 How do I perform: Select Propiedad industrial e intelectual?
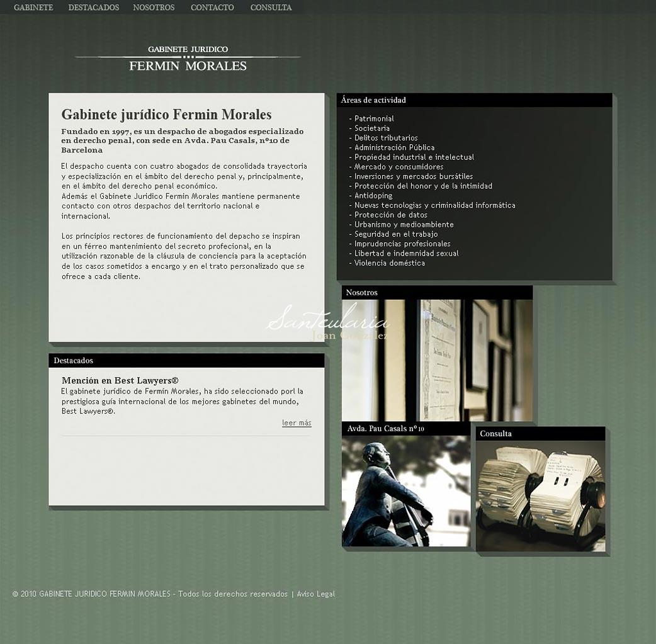pyautogui.click(x=414, y=157)
